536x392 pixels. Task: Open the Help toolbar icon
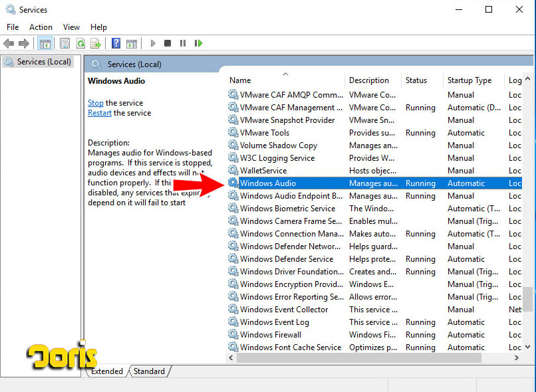pos(116,43)
